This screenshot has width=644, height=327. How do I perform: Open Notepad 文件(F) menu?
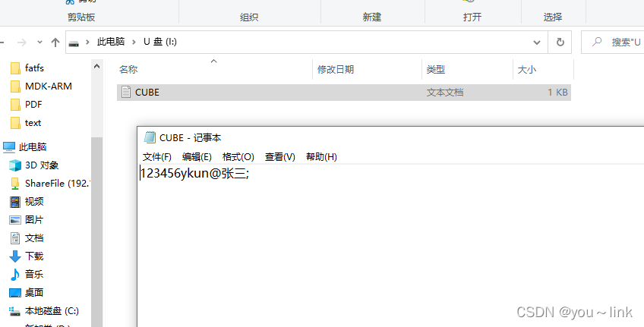pyautogui.click(x=157, y=157)
